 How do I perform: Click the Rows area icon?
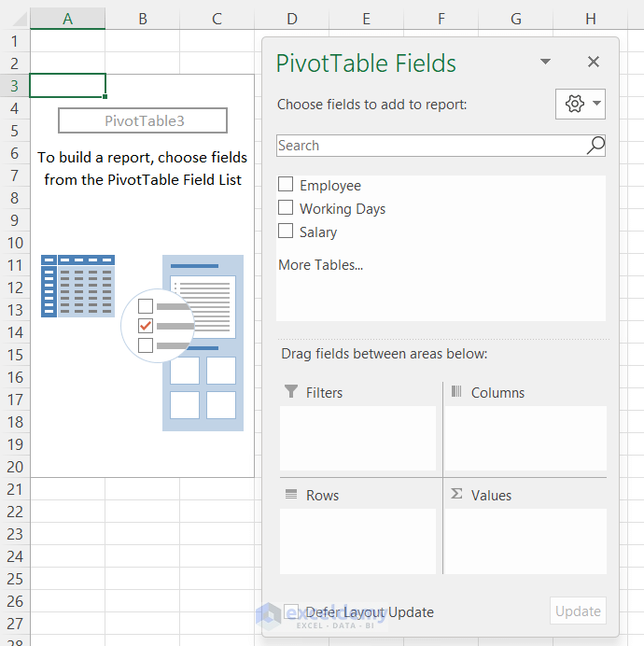pyautogui.click(x=291, y=495)
